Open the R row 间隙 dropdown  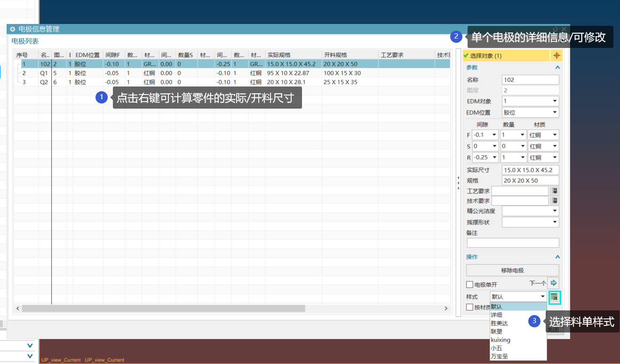coord(485,158)
